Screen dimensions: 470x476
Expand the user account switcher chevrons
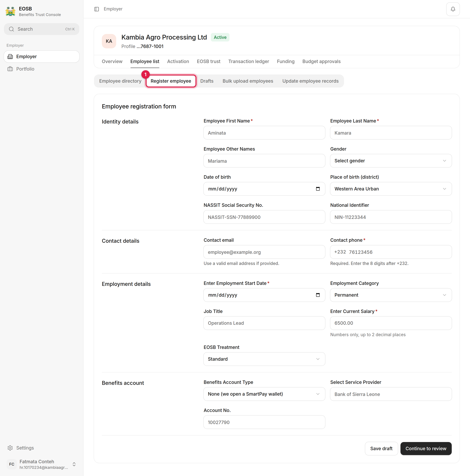[x=74, y=464]
